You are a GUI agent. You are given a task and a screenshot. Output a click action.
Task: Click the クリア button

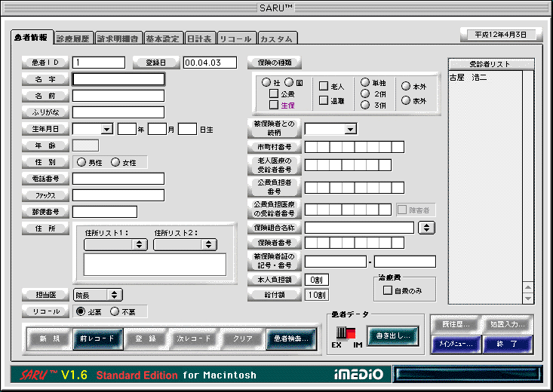click(x=243, y=338)
